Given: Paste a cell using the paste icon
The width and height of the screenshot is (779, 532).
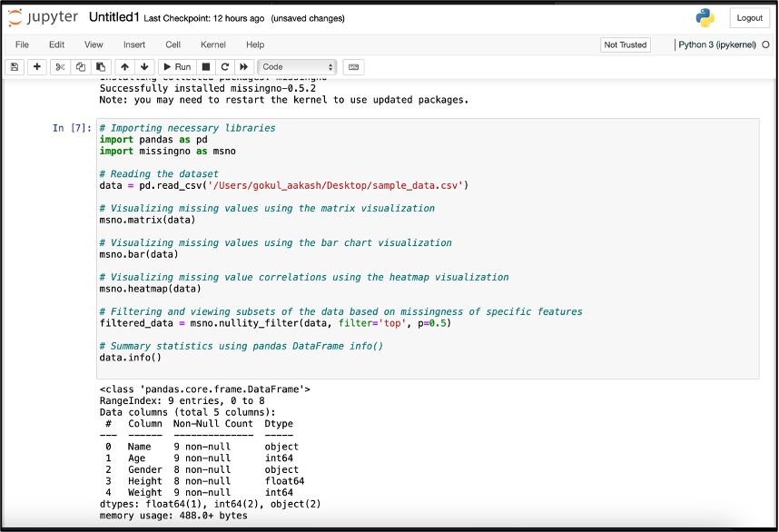Looking at the screenshot, I should click(x=101, y=66).
